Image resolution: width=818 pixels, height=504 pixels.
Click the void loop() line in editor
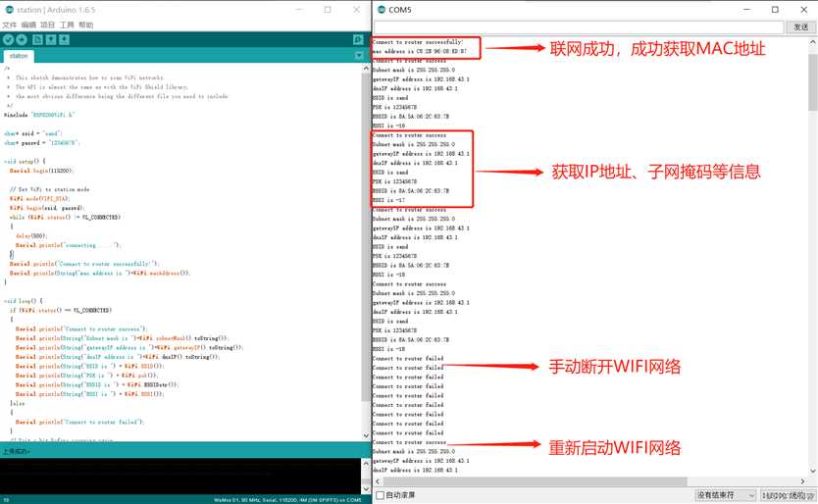tap(24, 301)
